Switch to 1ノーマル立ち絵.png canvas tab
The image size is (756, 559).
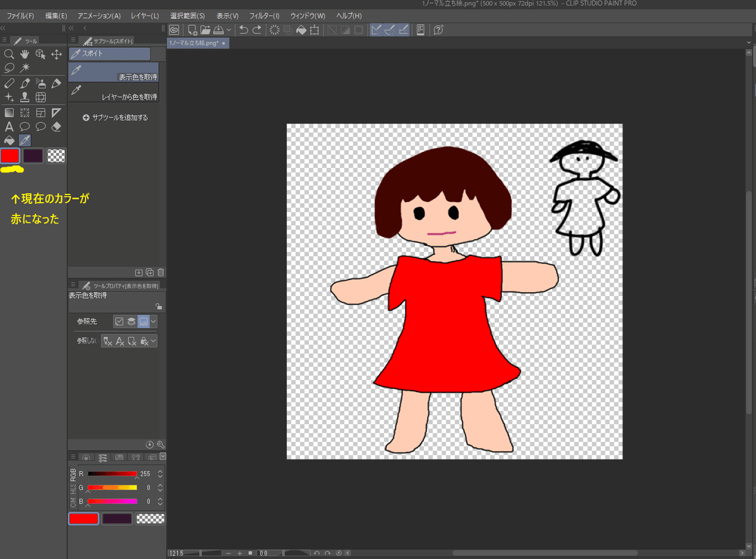(x=198, y=43)
